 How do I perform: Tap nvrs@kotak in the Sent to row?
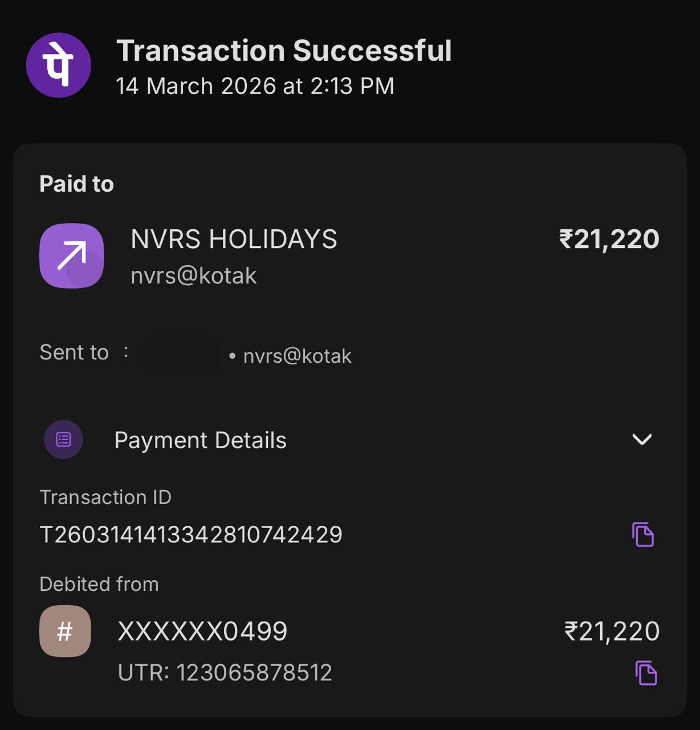click(x=297, y=356)
